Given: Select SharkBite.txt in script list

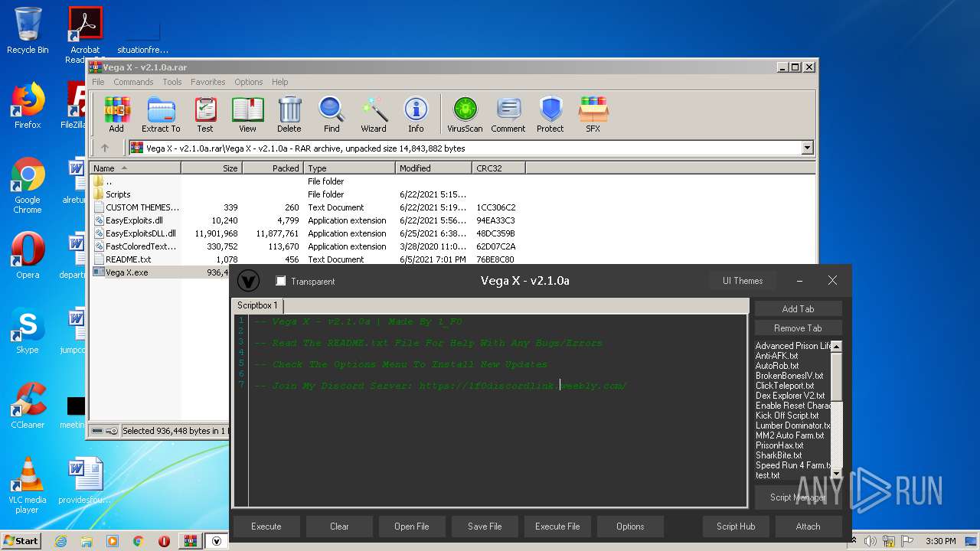Looking at the screenshot, I should point(779,455).
